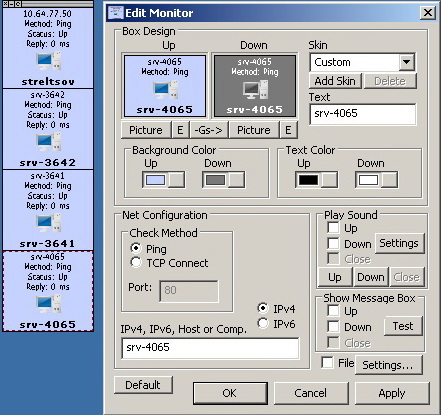
Task: Select the IPv6 radio option
Action: [263, 323]
